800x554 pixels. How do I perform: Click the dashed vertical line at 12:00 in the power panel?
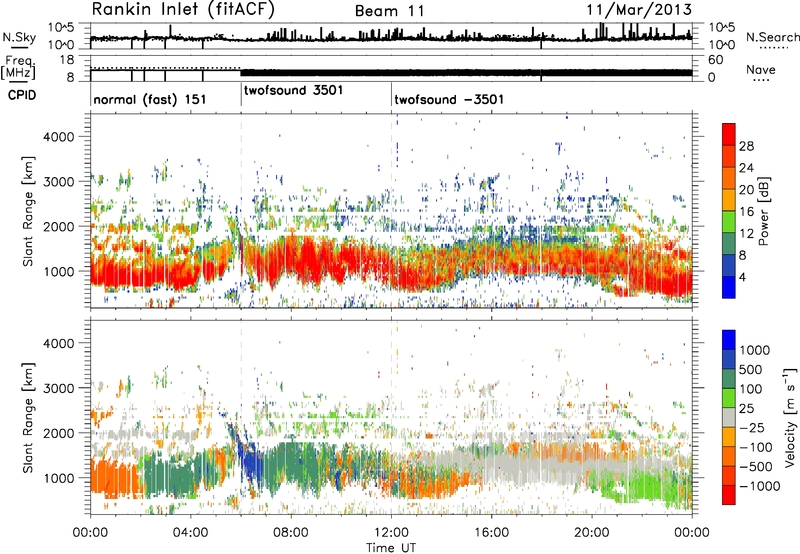click(392, 211)
